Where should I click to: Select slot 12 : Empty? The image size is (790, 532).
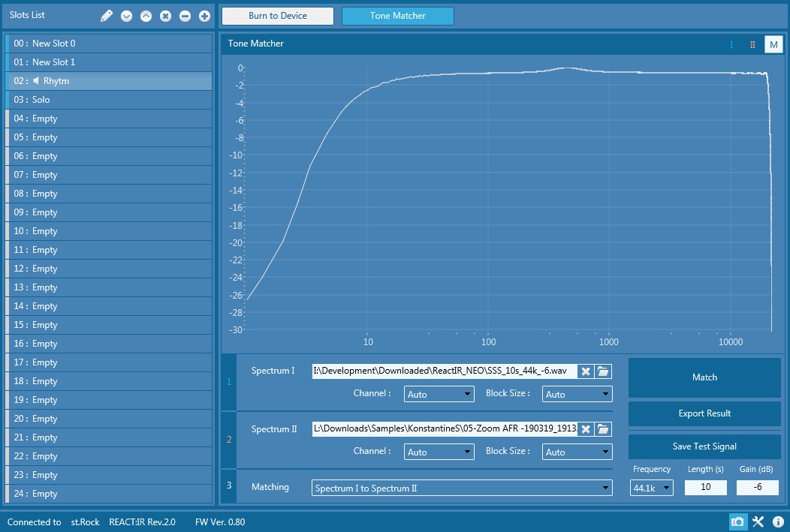[108, 269]
